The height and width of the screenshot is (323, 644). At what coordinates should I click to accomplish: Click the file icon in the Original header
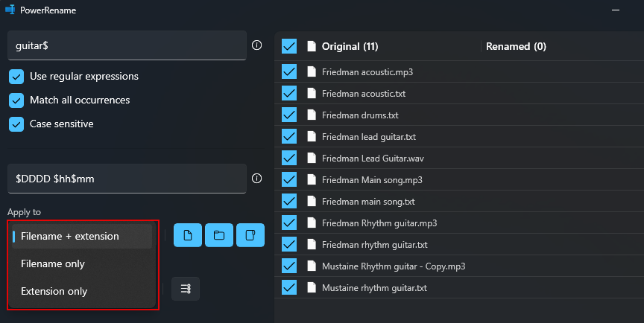pos(312,46)
